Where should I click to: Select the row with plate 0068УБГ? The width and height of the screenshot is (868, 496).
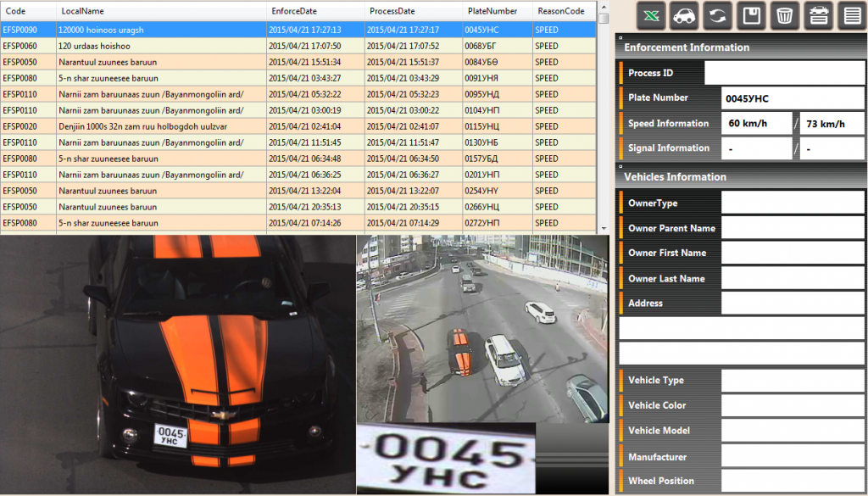[297, 46]
